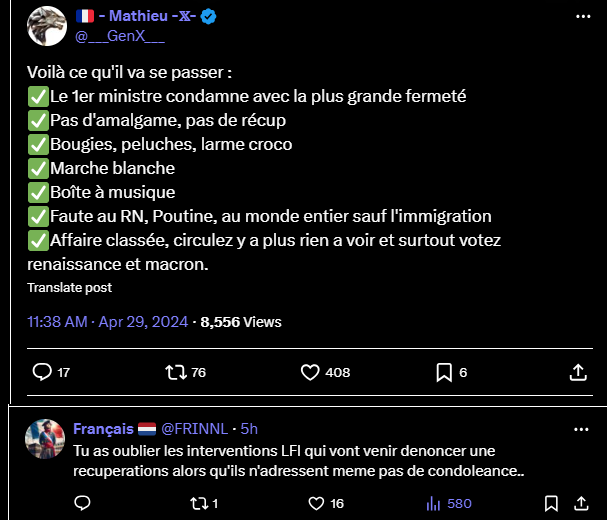
Task: Like the main post with 408 likes
Action: (311, 372)
